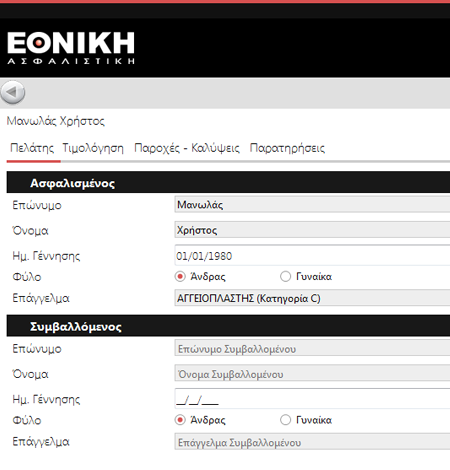The width and height of the screenshot is (450, 470).
Task: Click the Συμβαλλόμενος section header
Action: click(x=228, y=326)
